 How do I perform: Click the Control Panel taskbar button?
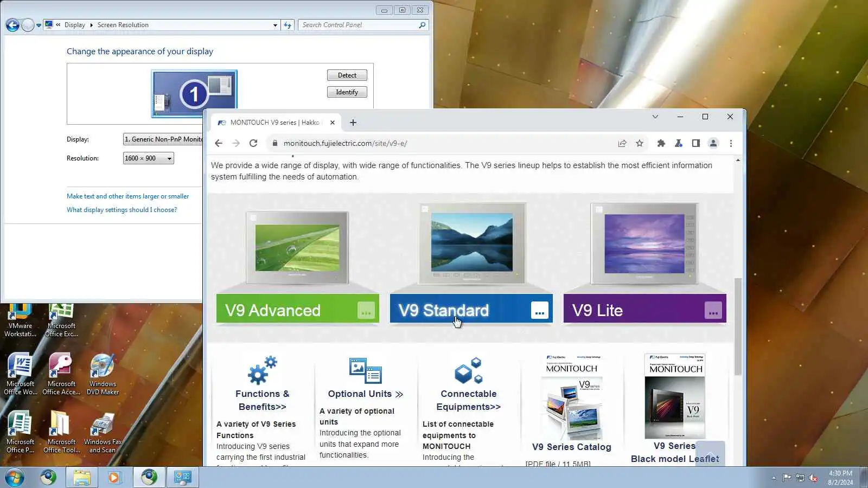point(183,477)
